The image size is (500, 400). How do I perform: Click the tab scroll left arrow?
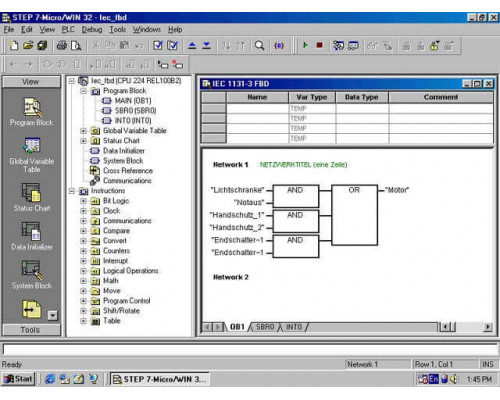(x=207, y=327)
